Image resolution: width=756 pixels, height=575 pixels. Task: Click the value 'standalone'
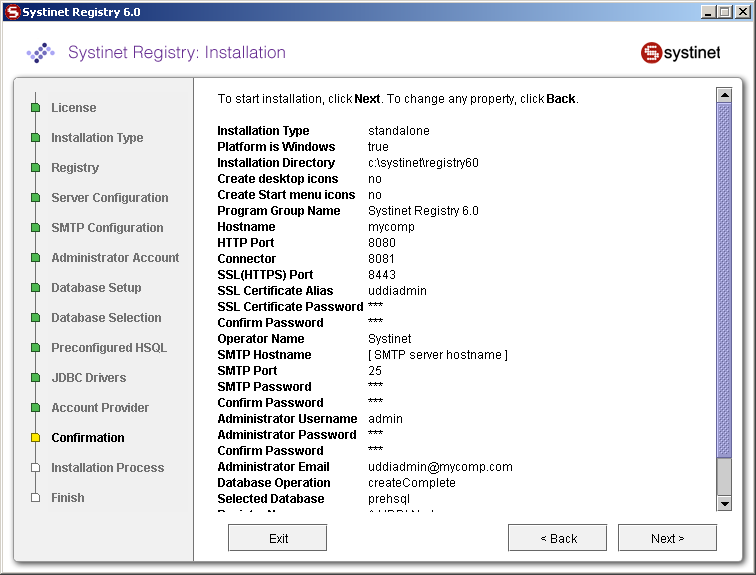coord(399,131)
